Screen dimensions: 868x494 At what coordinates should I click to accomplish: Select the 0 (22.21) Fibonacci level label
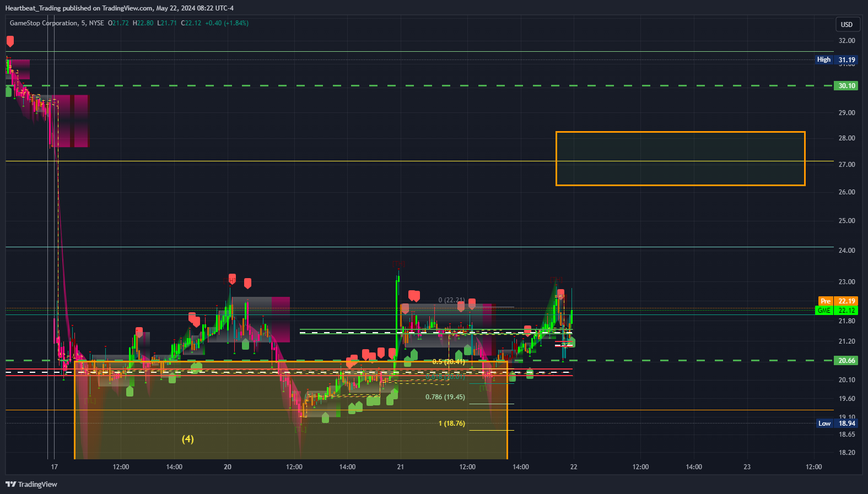coord(451,300)
